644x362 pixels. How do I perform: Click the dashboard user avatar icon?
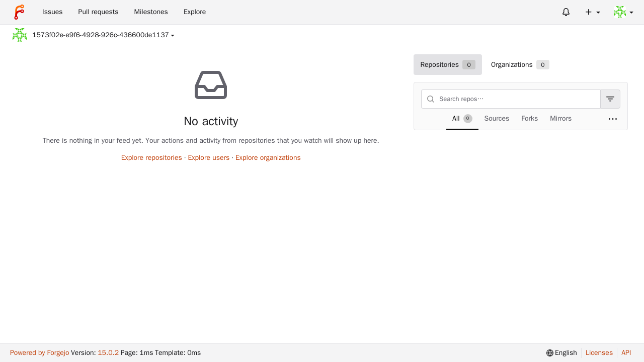[x=20, y=35]
